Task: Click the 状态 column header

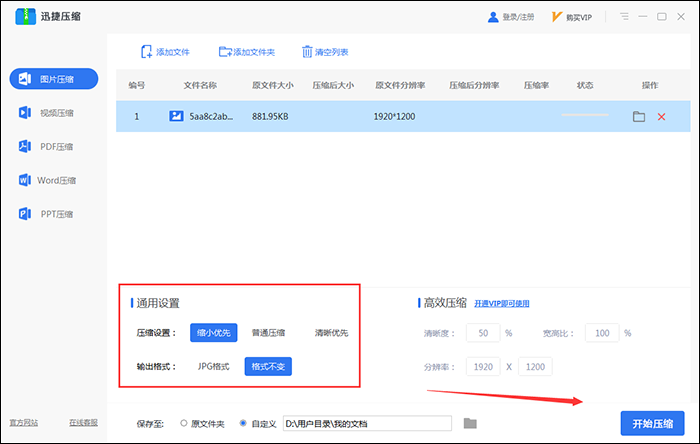Action: click(585, 85)
